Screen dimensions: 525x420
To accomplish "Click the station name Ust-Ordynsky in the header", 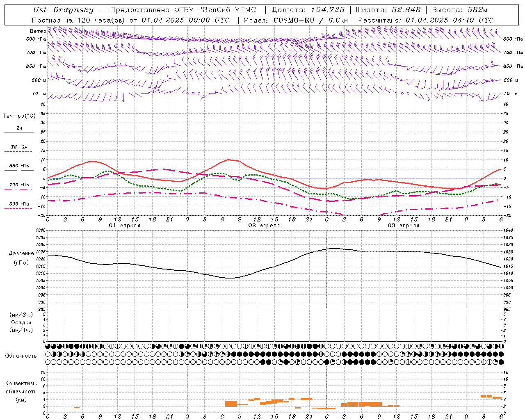I will tap(63, 10).
